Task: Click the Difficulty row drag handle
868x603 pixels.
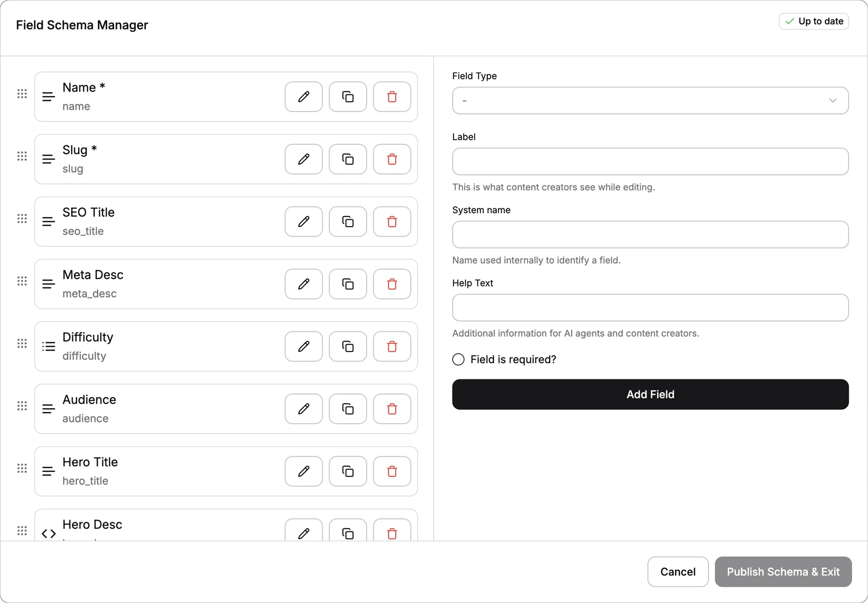Action: click(x=22, y=343)
